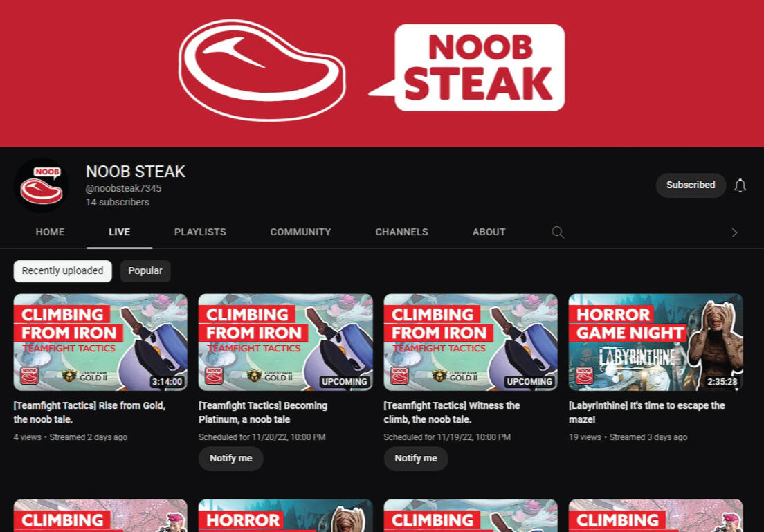
Task: Open Rise from Gold video thumbnail
Action: click(100, 342)
